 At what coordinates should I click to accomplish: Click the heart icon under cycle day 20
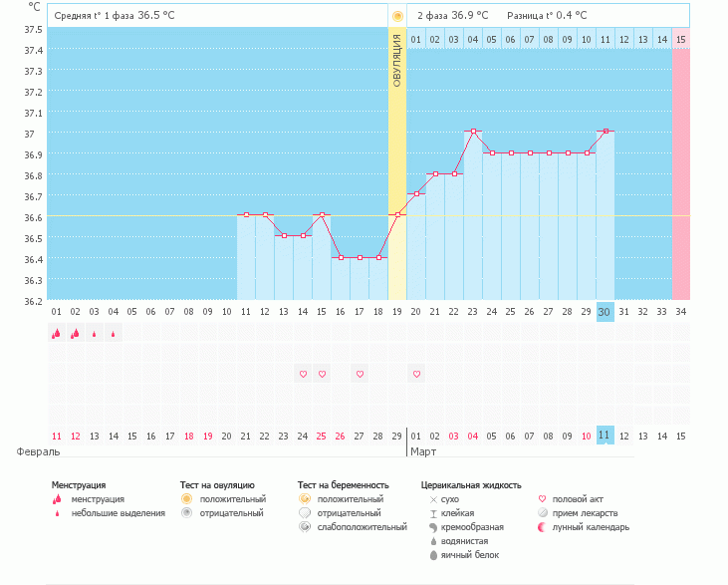pos(416,374)
